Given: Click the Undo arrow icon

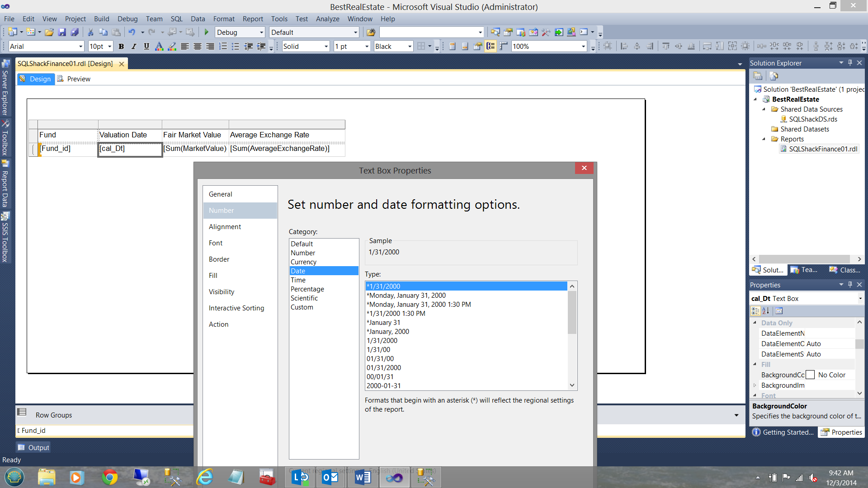Looking at the screenshot, I should click(x=132, y=32).
